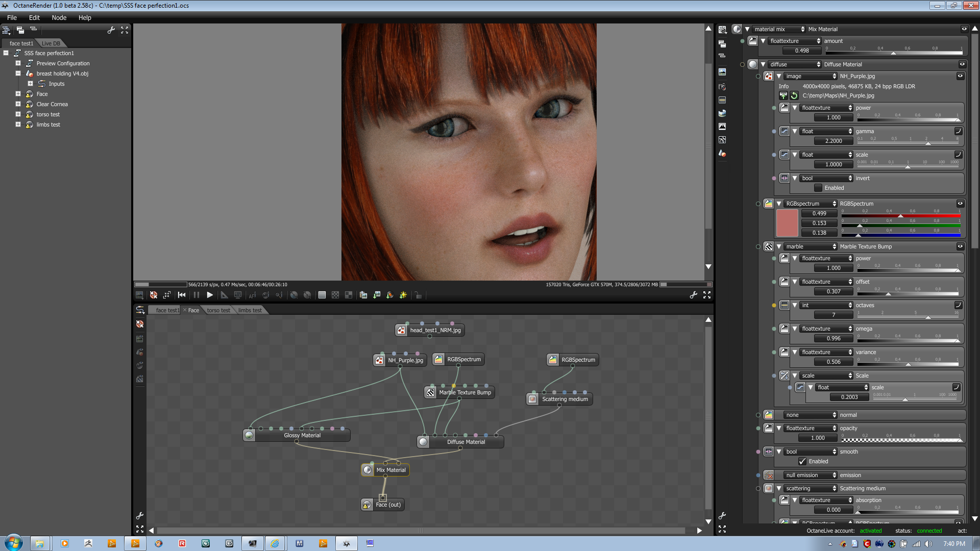Click the Mix Material node icon
This screenshot has height=551, width=980.
367,470
